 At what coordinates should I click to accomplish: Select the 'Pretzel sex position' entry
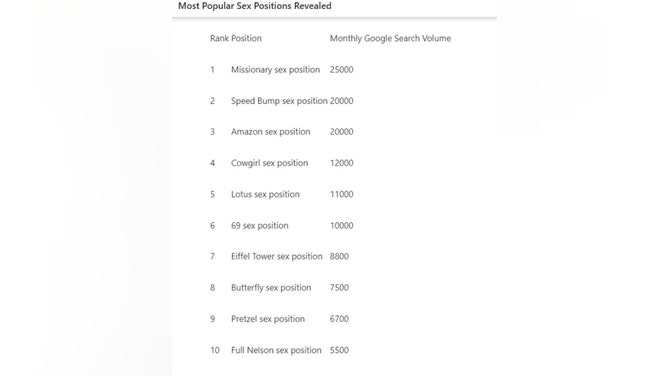coord(268,319)
